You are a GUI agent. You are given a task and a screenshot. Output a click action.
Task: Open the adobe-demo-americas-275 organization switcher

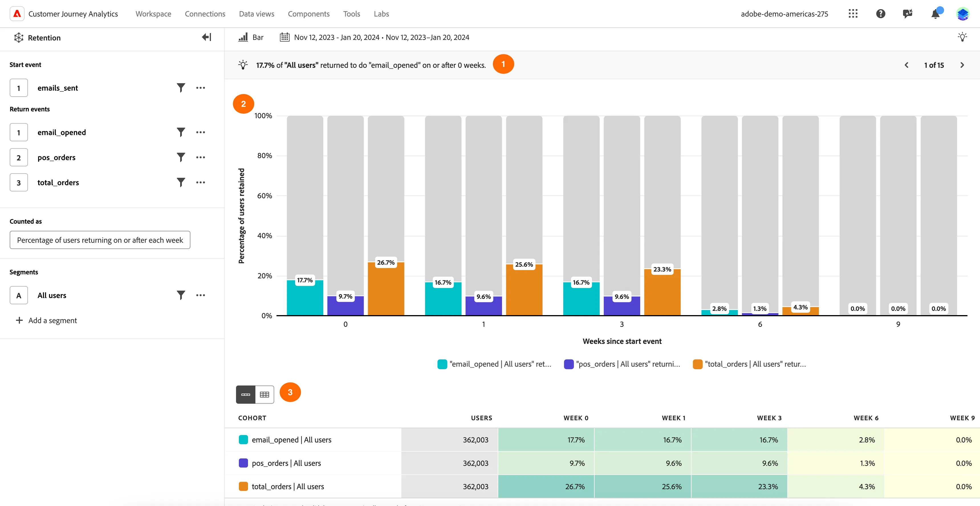[x=784, y=14]
